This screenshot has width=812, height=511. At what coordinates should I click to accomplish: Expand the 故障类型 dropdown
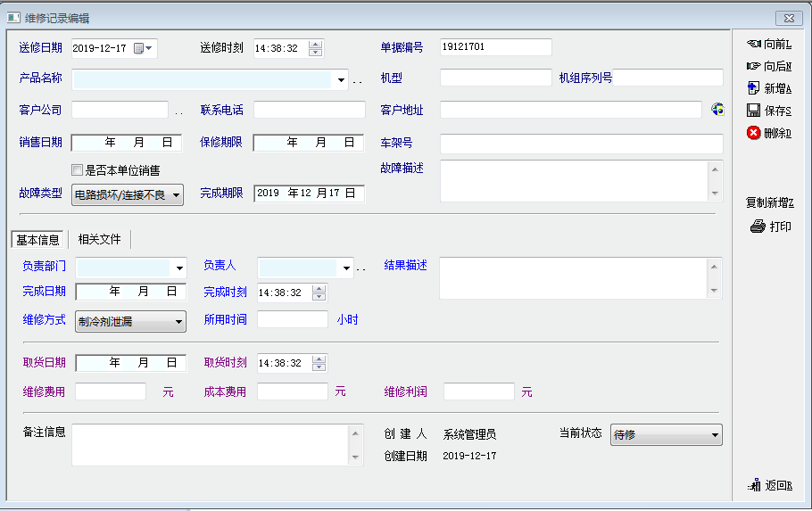coord(176,194)
